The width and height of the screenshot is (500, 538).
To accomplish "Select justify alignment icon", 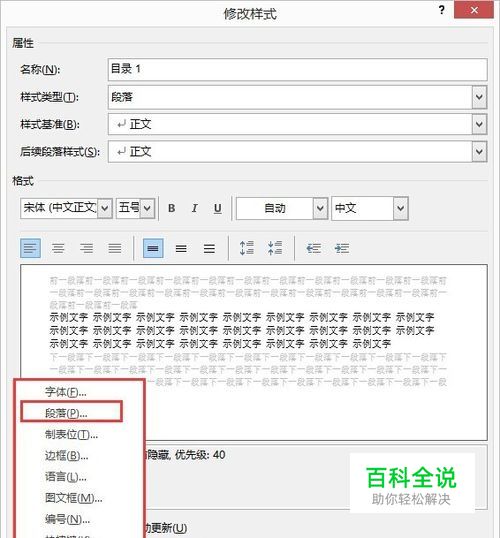I will pyautogui.click(x=115, y=248).
